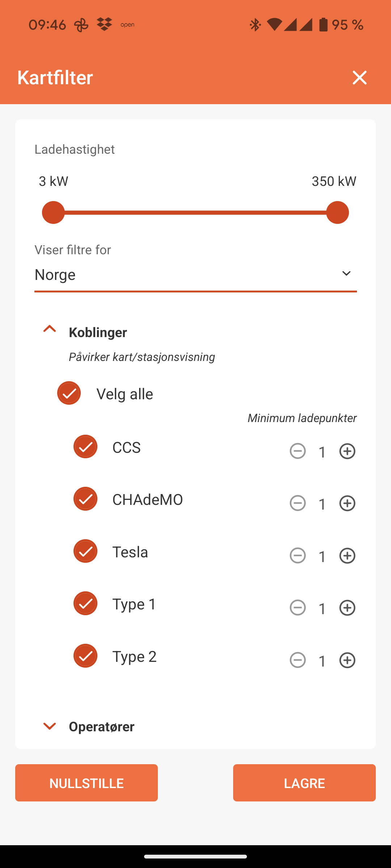Click the 350 kW maximum slider handle
The height and width of the screenshot is (868, 391).
pyautogui.click(x=337, y=213)
